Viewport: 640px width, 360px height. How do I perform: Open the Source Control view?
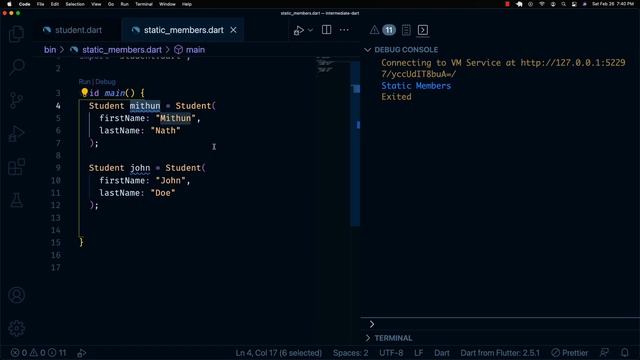(x=16, y=100)
